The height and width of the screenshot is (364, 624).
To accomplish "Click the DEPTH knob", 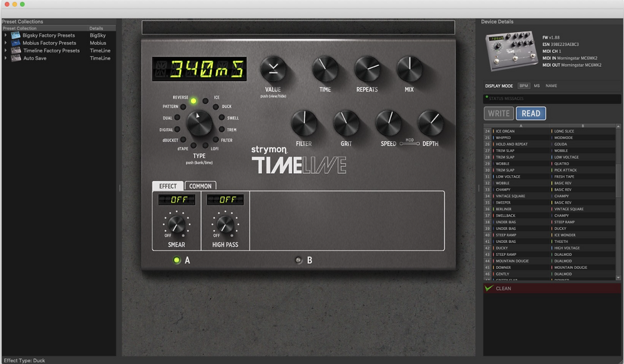I will pos(430,123).
